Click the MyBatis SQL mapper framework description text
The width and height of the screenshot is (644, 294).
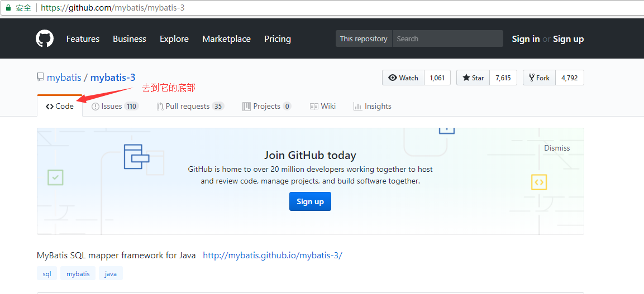click(116, 256)
